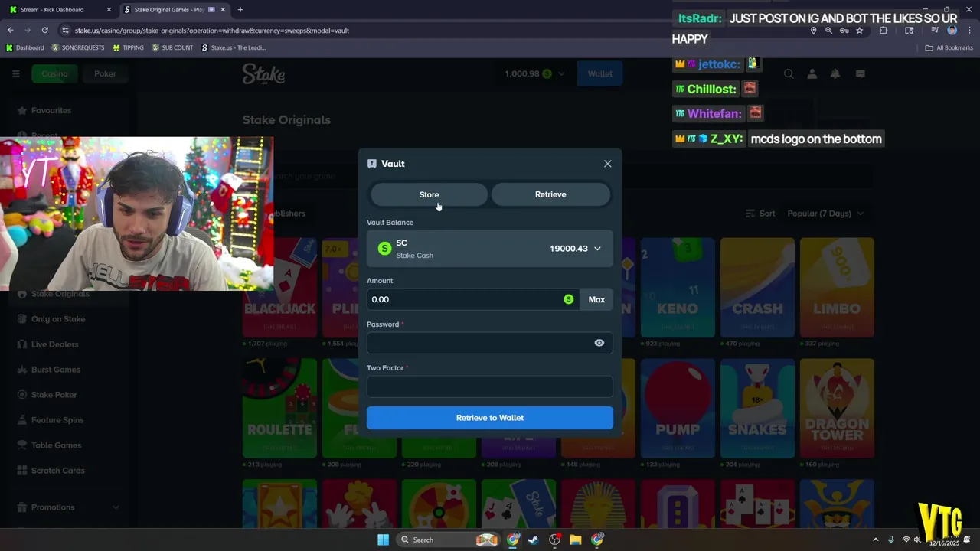Open the Wi-Fi network tray icon
Image resolution: width=980 pixels, height=551 pixels.
[906, 540]
